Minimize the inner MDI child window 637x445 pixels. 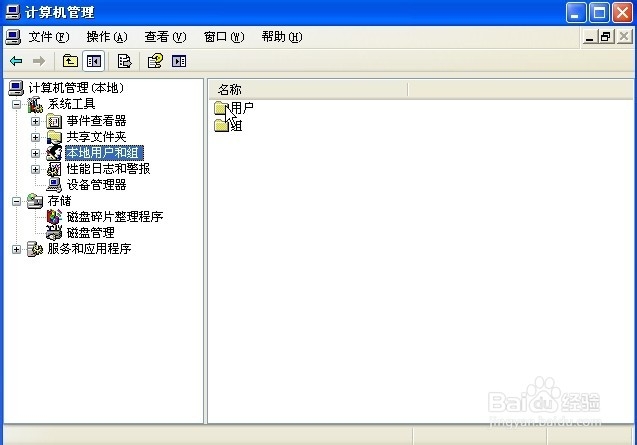pyautogui.click(x=589, y=37)
